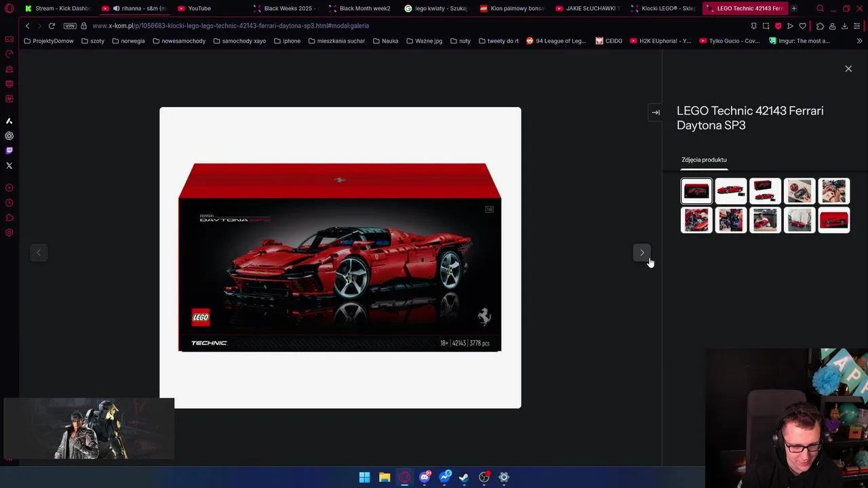Click the VPN badge in address bar

pyautogui.click(x=70, y=26)
